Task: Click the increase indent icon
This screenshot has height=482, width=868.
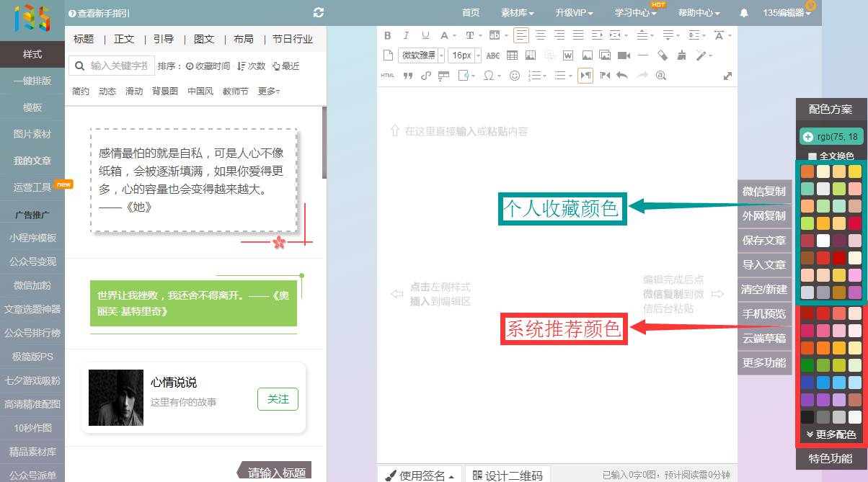Action: 597,35
